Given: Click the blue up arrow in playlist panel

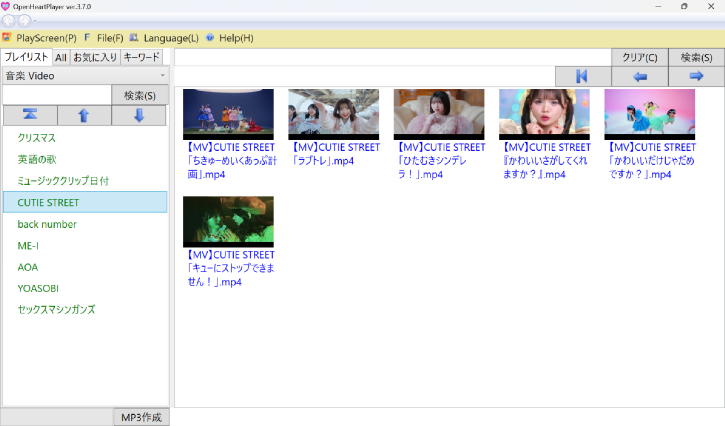Looking at the screenshot, I should [84, 115].
